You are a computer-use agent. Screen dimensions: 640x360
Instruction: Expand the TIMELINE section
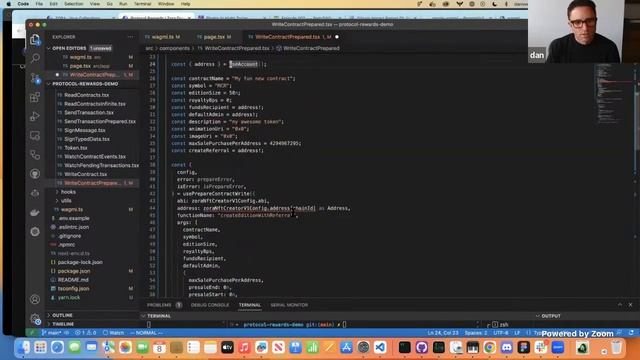[x=63, y=324]
